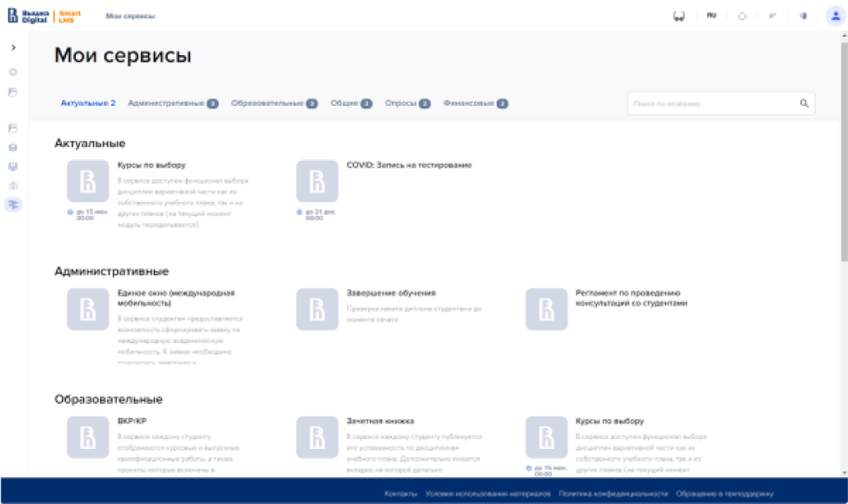Click the Завершение обучения service icon
Image resolution: width=848 pixels, height=504 pixels.
pos(317,310)
